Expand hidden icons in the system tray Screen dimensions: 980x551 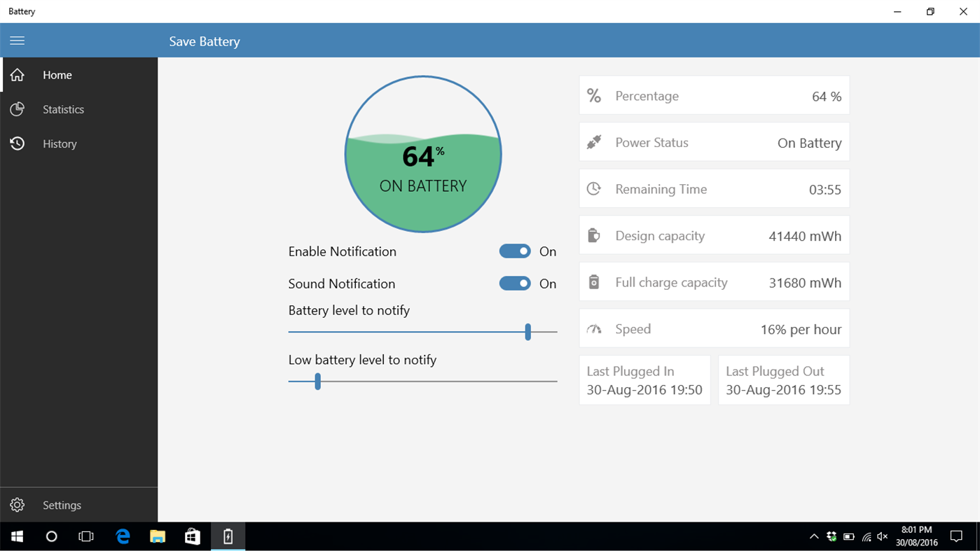pos(814,536)
